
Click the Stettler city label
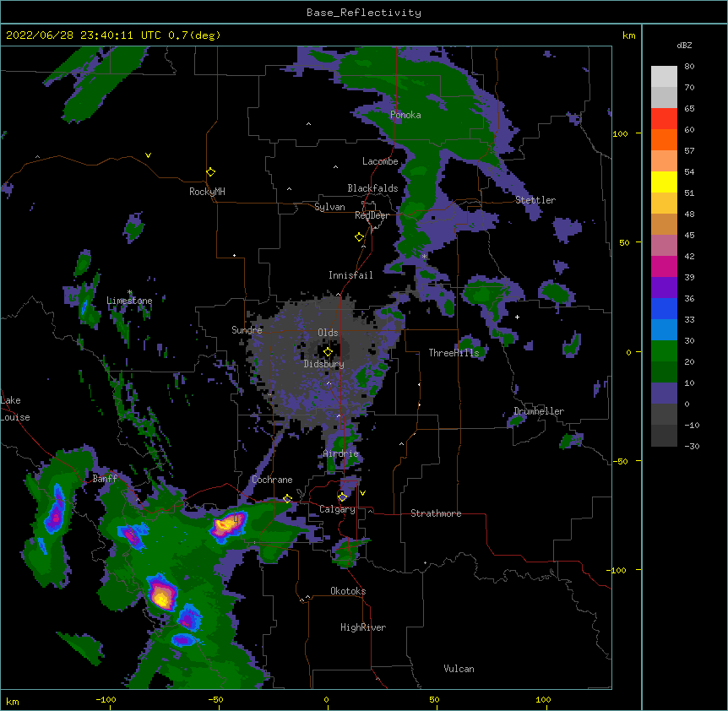pos(535,200)
